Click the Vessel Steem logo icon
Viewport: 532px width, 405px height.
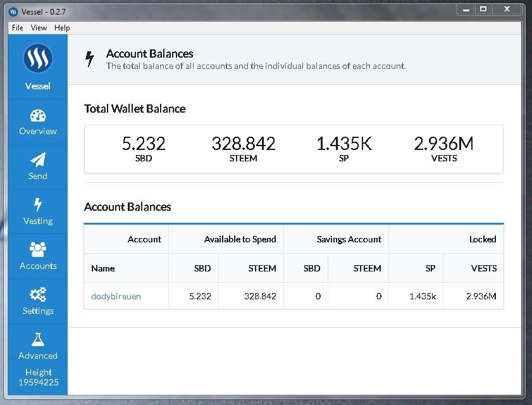point(38,58)
